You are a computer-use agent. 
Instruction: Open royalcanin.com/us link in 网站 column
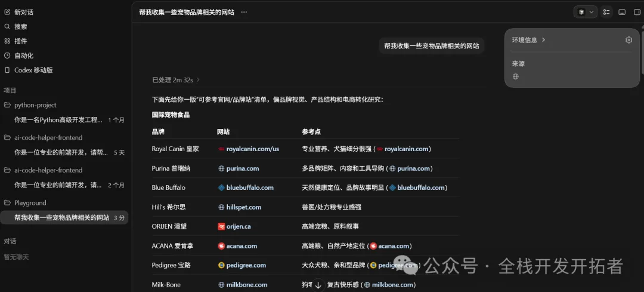253,149
